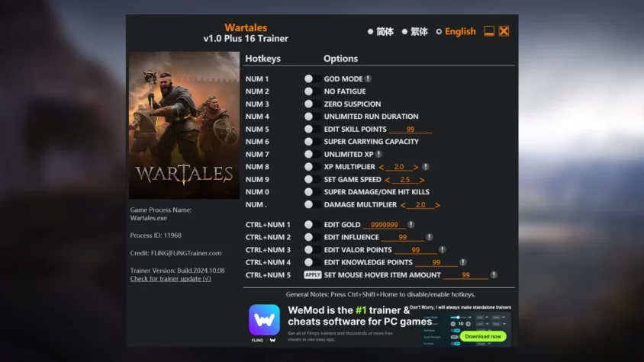Toggle Unlimited XP option
The width and height of the screenshot is (644, 362).
pyautogui.click(x=312, y=154)
